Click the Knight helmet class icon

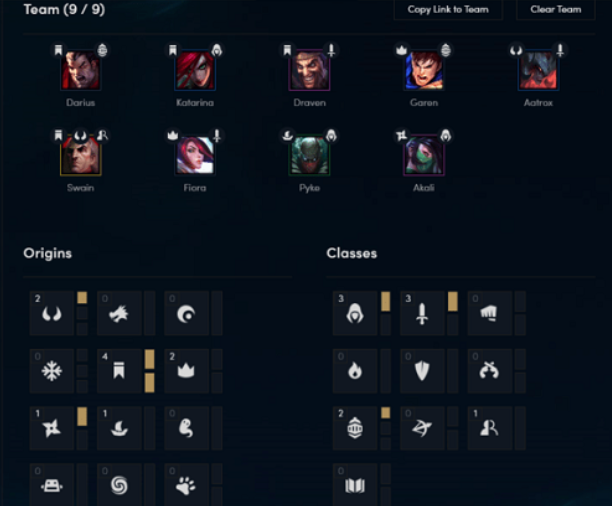355,428
